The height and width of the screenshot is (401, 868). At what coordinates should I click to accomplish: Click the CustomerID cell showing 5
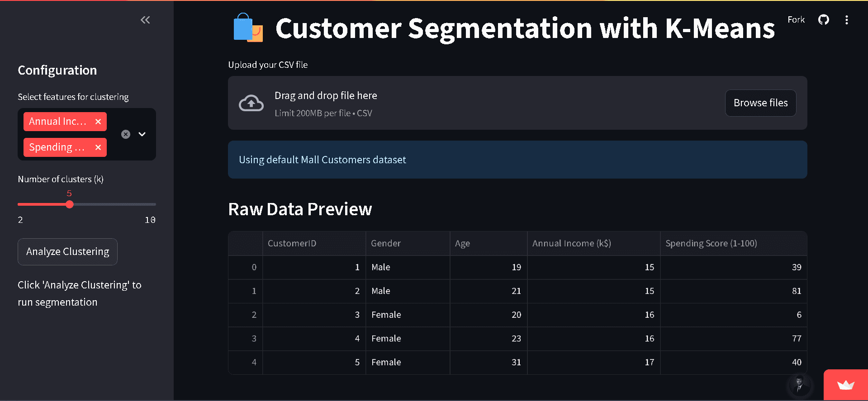[x=314, y=363]
